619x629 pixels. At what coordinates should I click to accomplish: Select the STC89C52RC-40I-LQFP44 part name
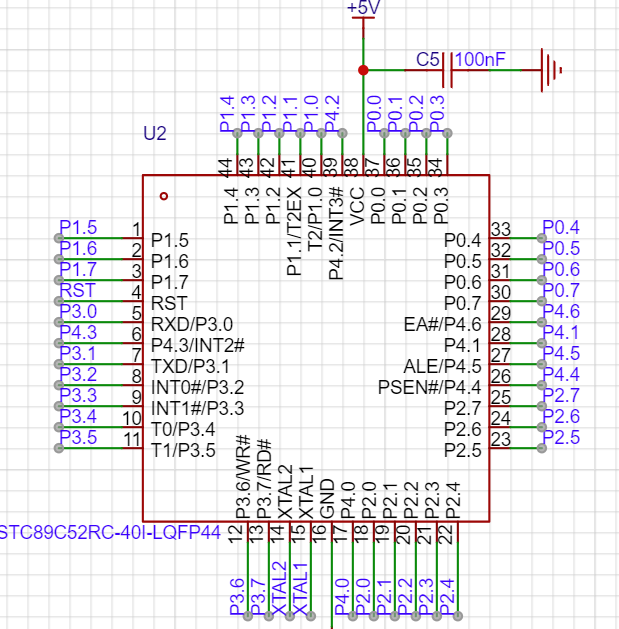110,533
